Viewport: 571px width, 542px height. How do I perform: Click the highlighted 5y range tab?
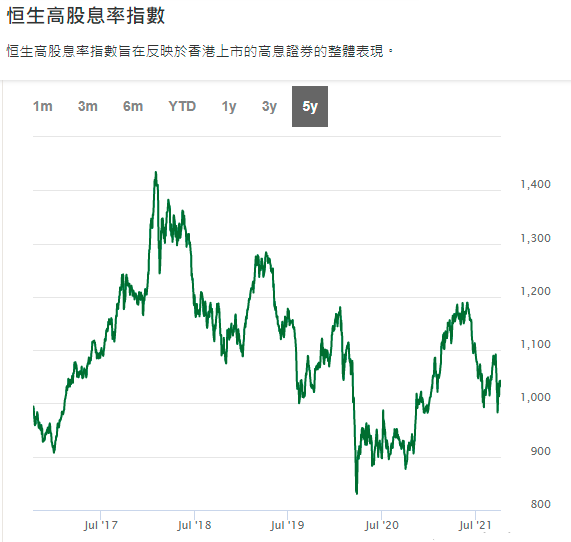[310, 107]
